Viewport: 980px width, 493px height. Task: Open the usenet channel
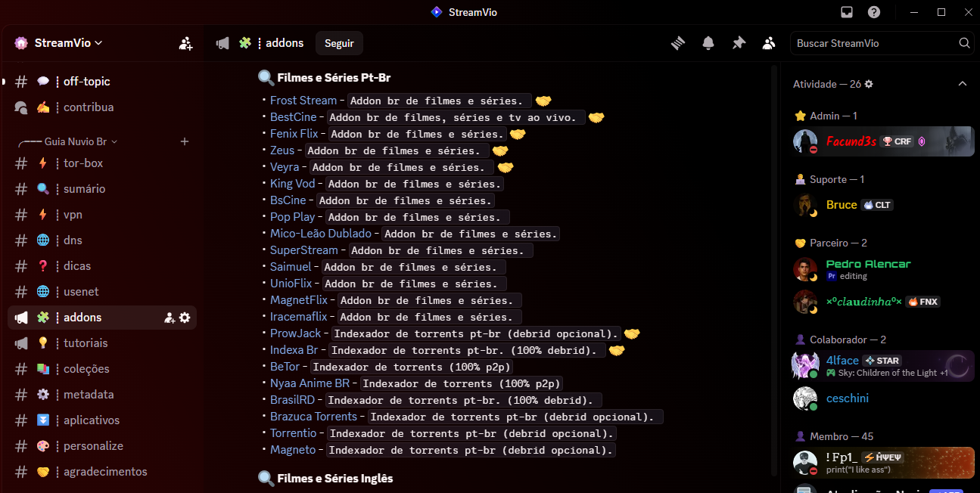coord(102,292)
